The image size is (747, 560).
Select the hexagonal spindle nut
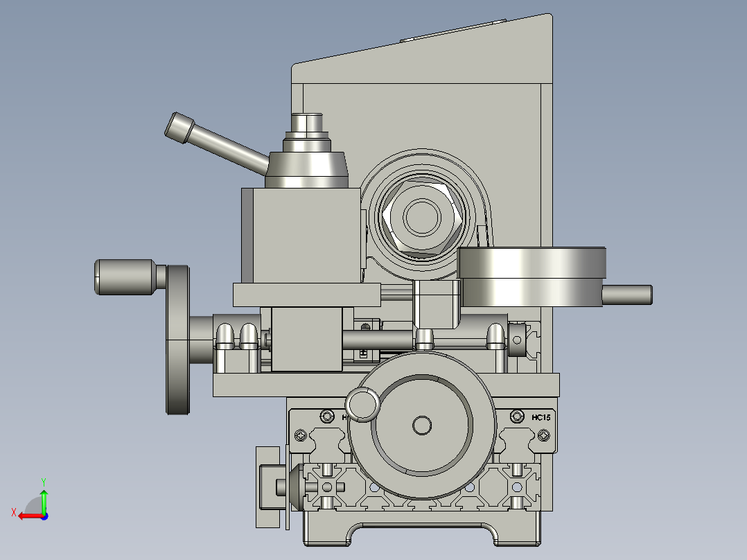(x=421, y=218)
